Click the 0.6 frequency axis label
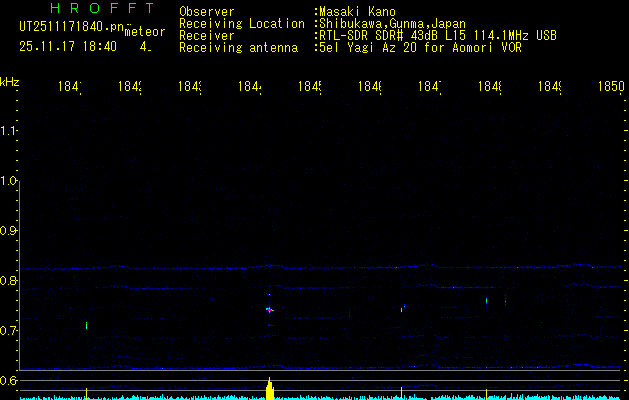Viewport: 629px width, 400px height. click(10, 380)
